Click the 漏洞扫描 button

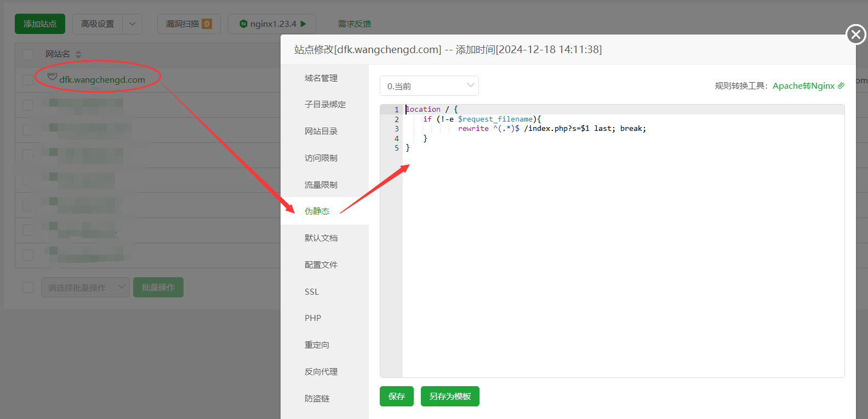[x=189, y=24]
